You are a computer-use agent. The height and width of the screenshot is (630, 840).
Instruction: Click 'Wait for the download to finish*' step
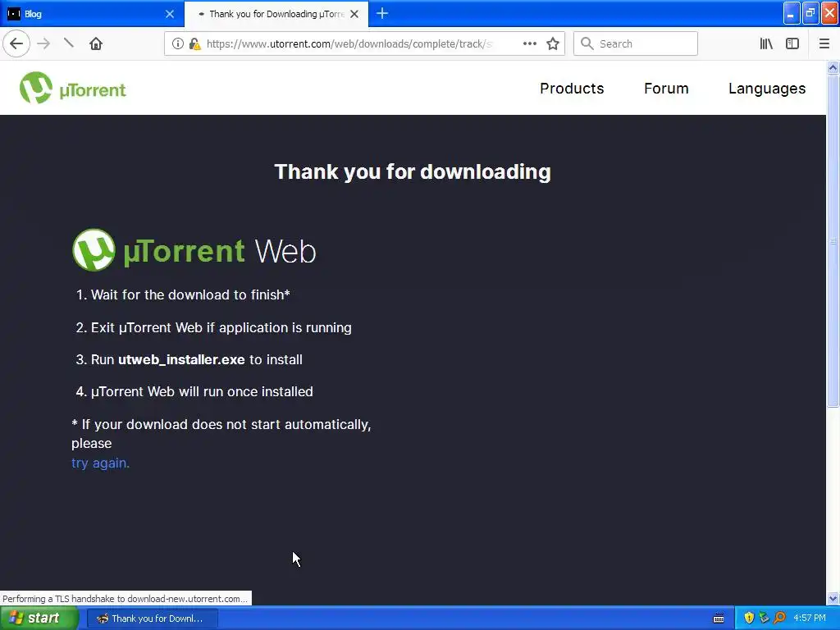point(190,294)
